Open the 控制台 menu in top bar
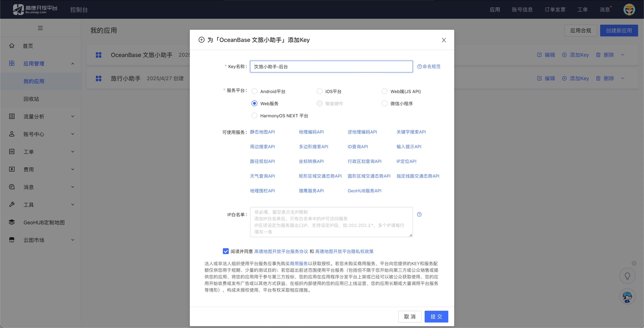 pyautogui.click(x=79, y=10)
